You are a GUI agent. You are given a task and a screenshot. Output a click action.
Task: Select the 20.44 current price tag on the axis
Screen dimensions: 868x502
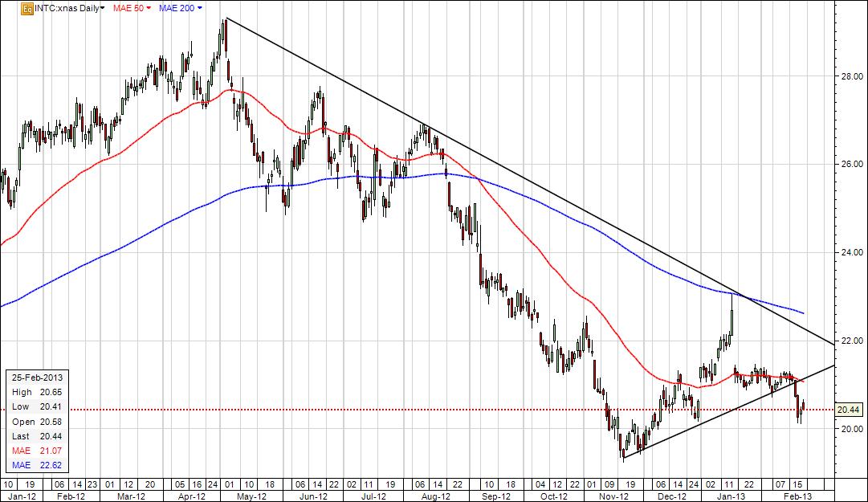pyautogui.click(x=848, y=410)
